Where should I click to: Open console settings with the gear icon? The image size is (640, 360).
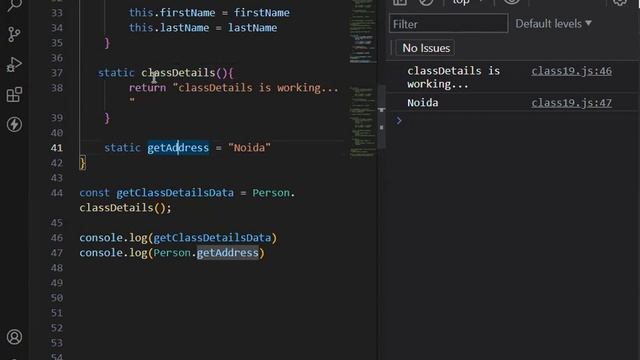(620, 2)
